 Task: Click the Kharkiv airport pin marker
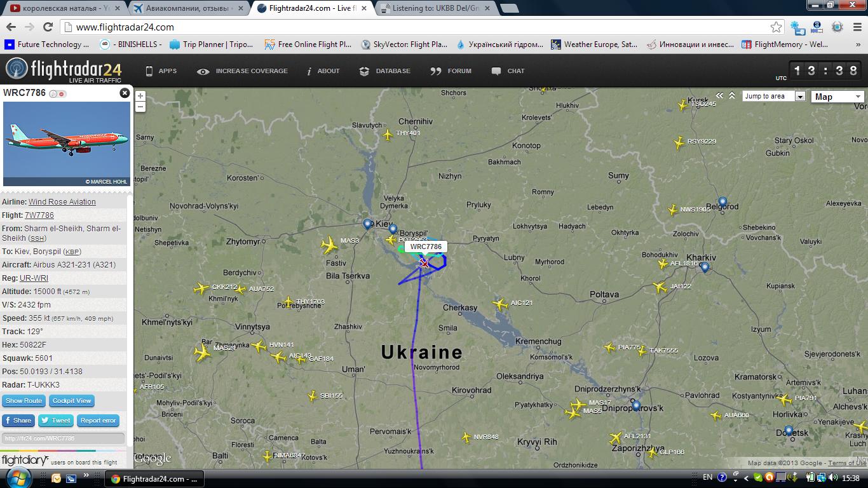coord(705,268)
